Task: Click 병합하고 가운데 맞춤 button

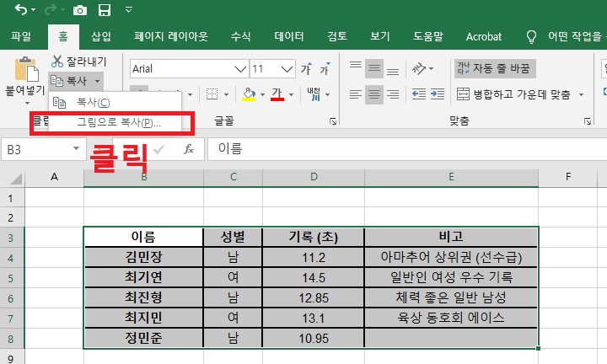Action: (x=513, y=94)
